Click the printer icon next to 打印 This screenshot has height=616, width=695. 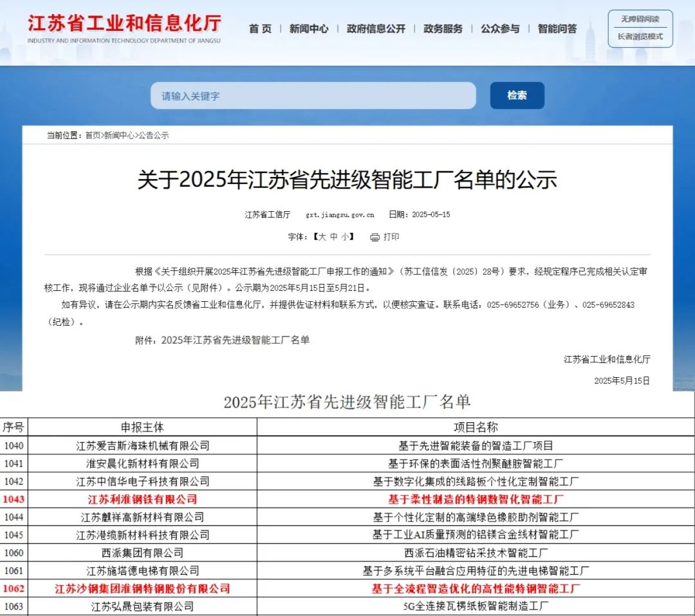point(375,238)
